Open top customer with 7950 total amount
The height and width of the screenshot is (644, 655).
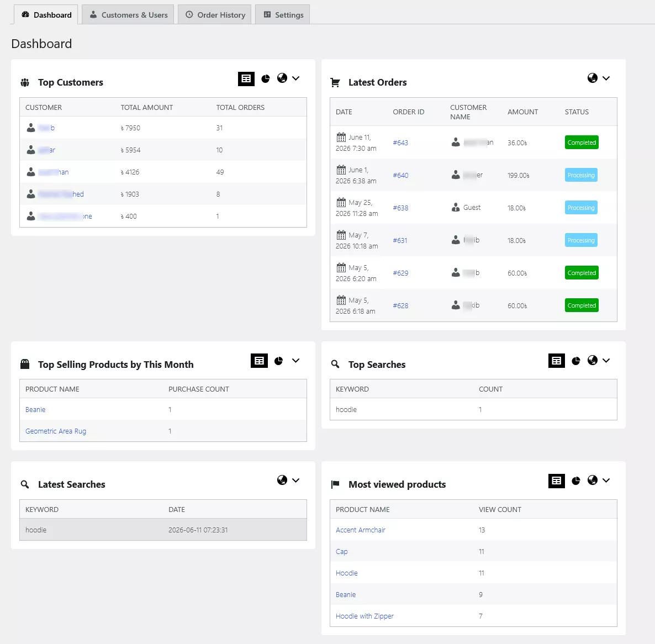[x=46, y=128]
